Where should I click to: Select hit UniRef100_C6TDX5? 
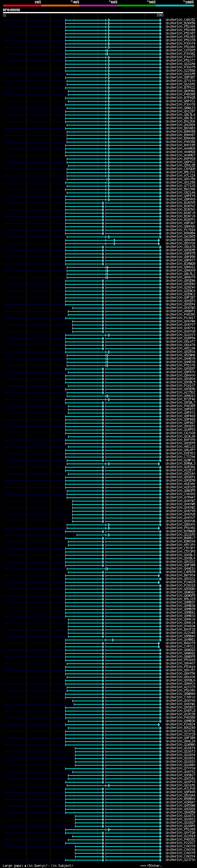pos(180,50)
